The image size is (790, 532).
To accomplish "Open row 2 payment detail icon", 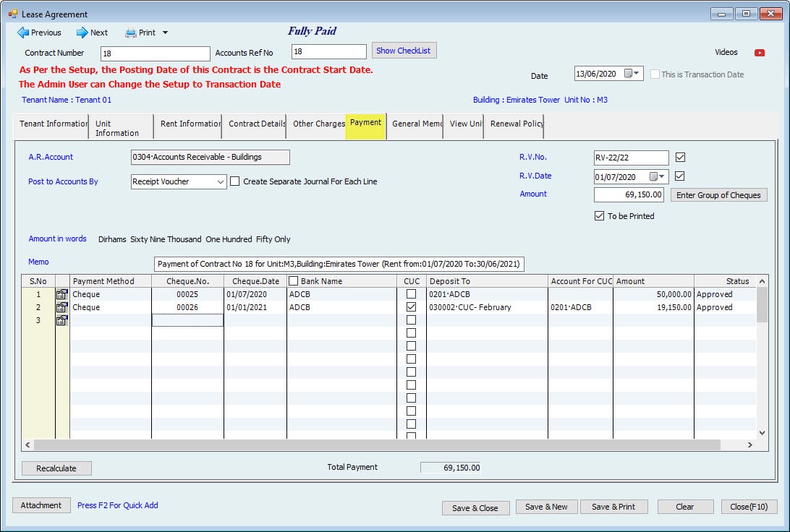I will coord(62,307).
